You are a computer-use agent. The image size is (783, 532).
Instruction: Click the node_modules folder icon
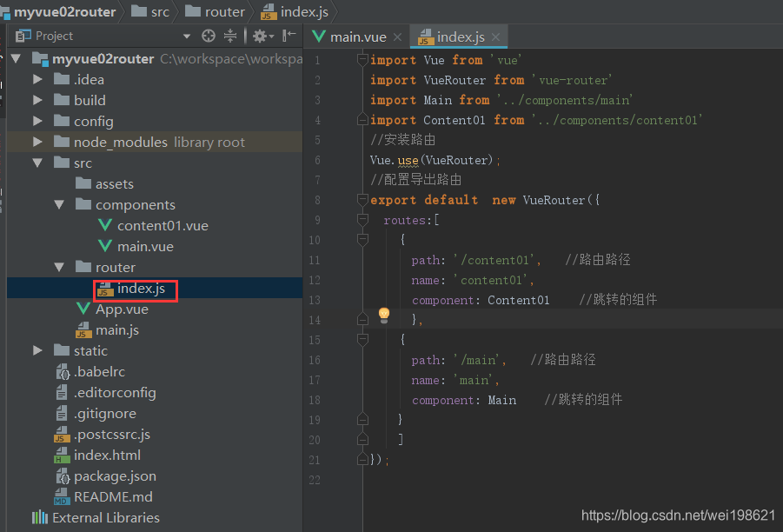pos(62,142)
